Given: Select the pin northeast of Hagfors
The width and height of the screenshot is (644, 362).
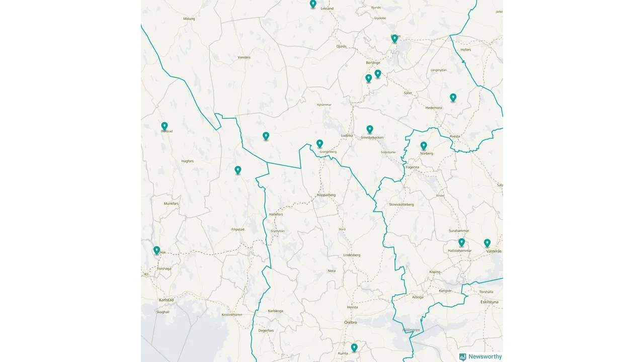Looking at the screenshot, I should (238, 170).
